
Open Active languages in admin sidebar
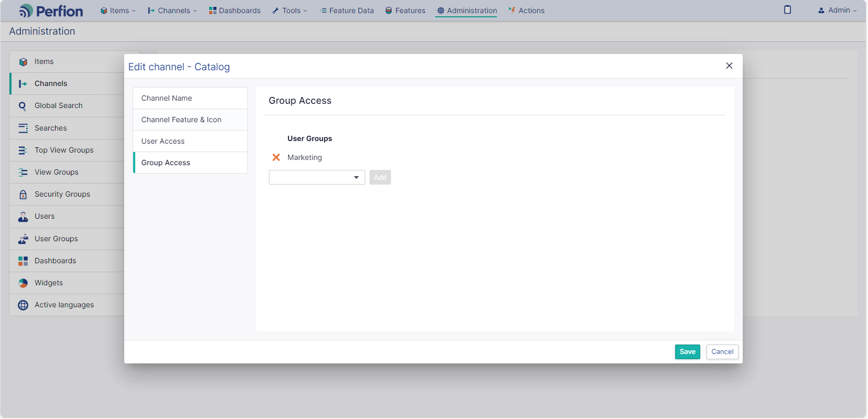67,305
